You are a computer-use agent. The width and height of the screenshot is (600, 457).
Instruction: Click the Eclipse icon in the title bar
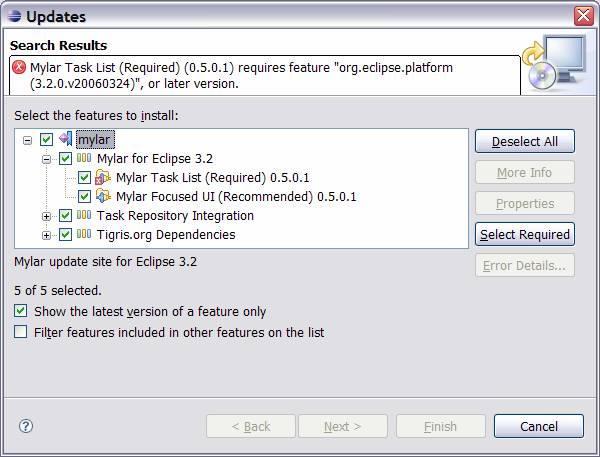click(x=15, y=16)
